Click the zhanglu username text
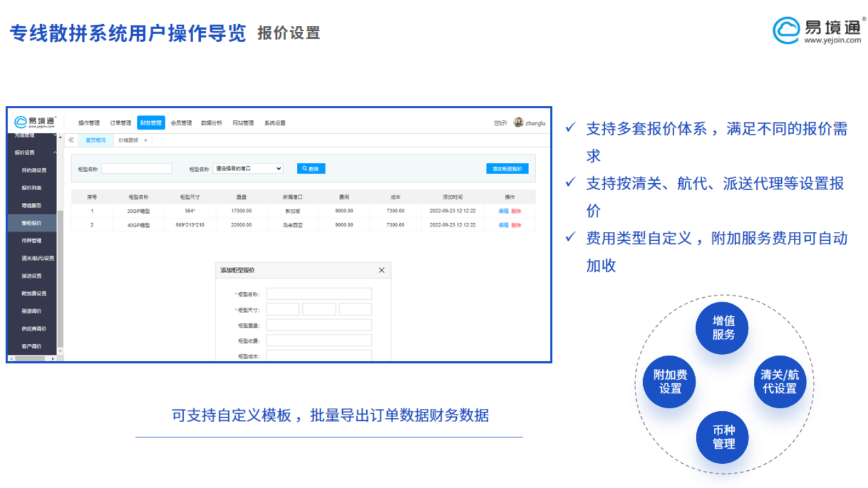The height and width of the screenshot is (488, 868). (x=535, y=123)
